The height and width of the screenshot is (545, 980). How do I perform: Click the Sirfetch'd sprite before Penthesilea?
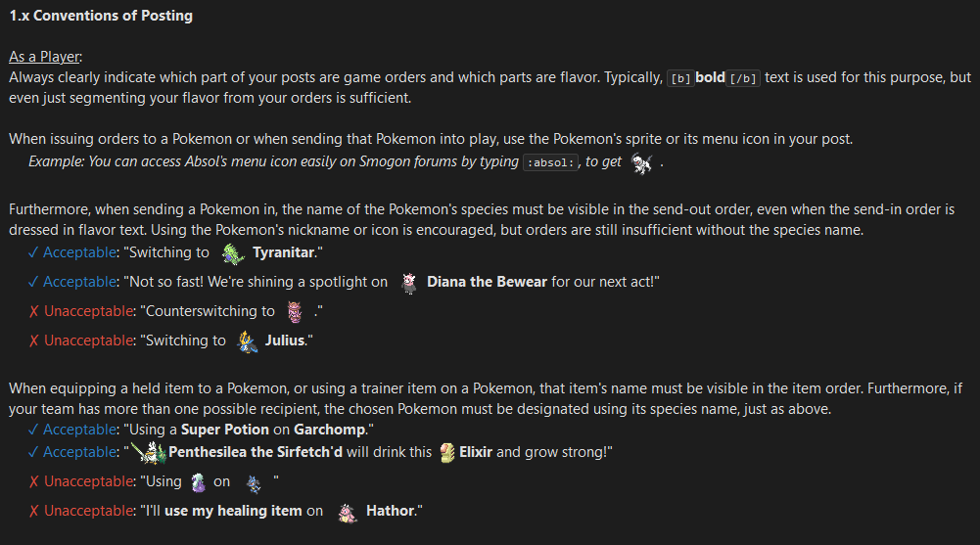coord(148,453)
